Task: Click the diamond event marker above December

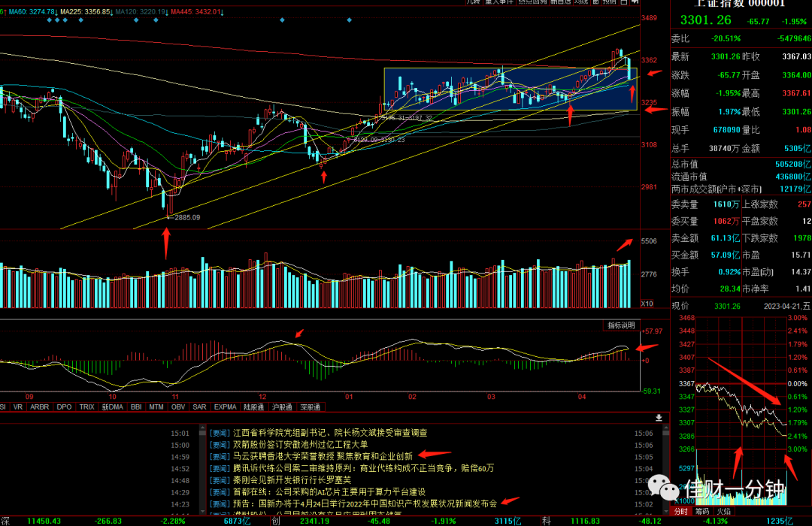Action: click(x=282, y=20)
